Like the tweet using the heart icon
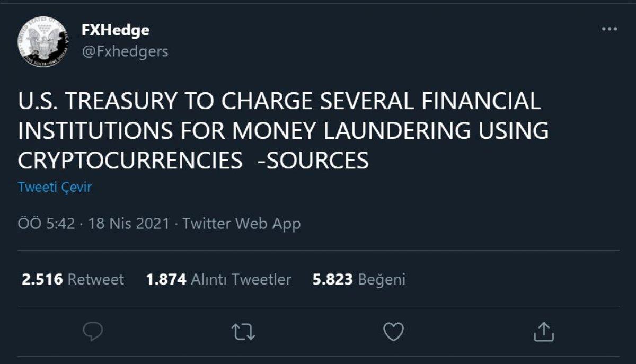This screenshot has width=636, height=364. [393, 333]
